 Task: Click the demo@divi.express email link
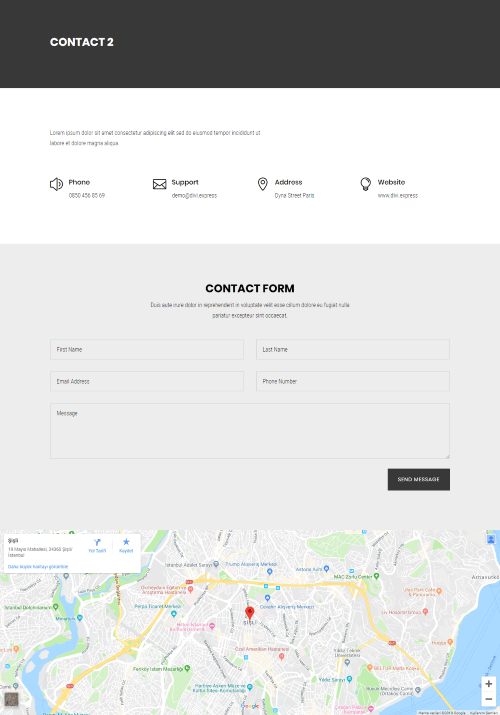pyautogui.click(x=194, y=196)
